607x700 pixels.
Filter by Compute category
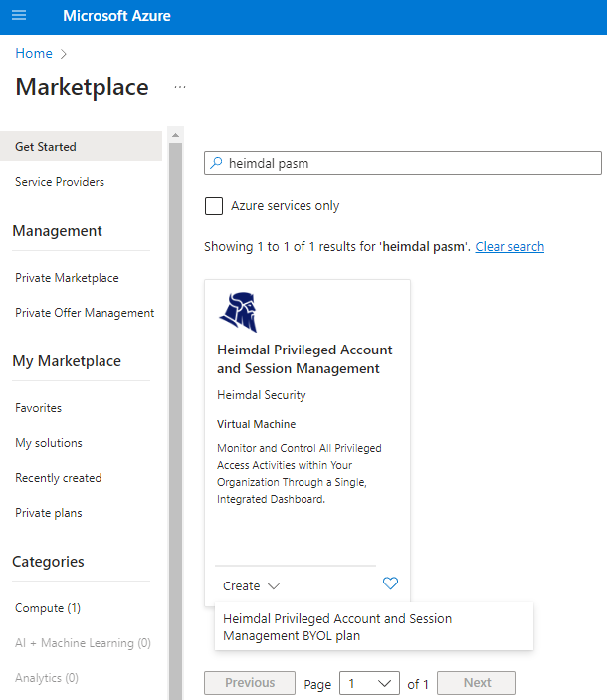click(x=48, y=608)
